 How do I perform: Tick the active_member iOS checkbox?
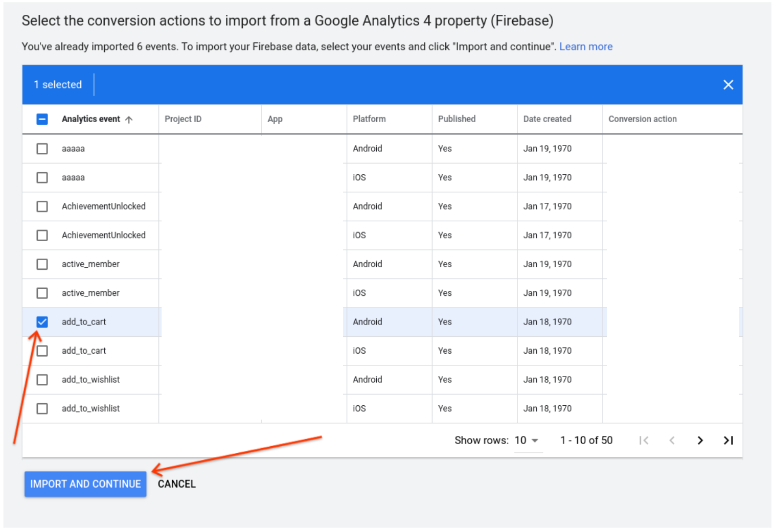(42, 293)
